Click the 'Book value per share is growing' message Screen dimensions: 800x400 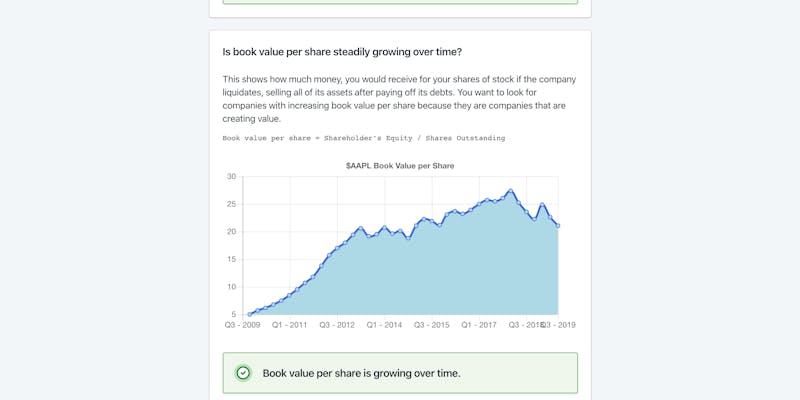361,373
